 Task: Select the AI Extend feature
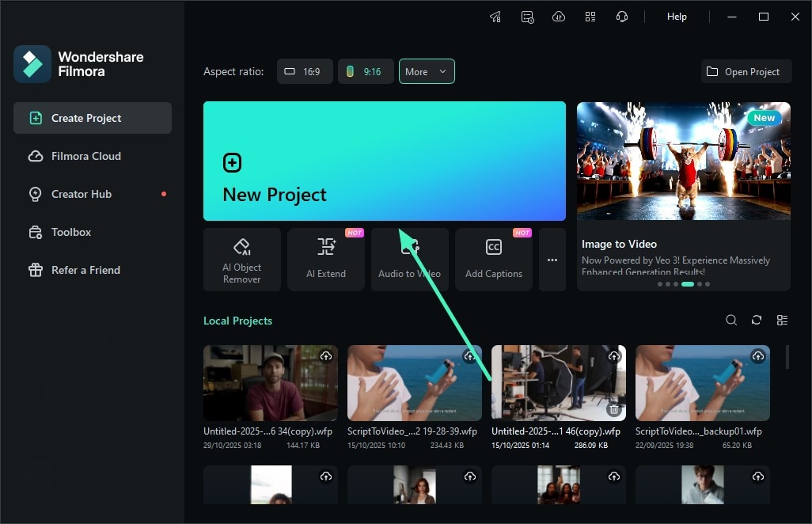coord(325,259)
